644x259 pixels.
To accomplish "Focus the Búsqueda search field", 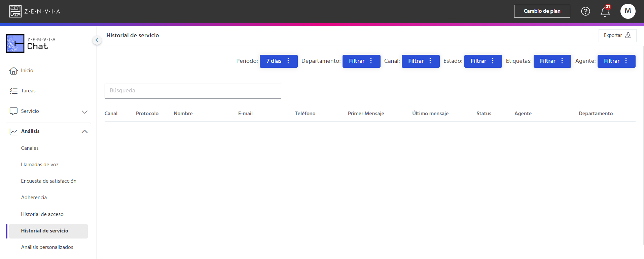I will pyautogui.click(x=193, y=91).
